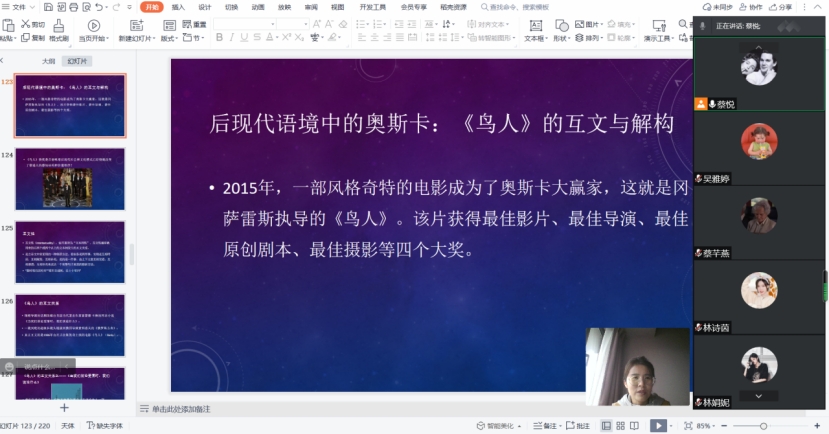Screen dimensions: 829x434
Task: Click the Picture (图片) insert icon
Action: (579, 24)
